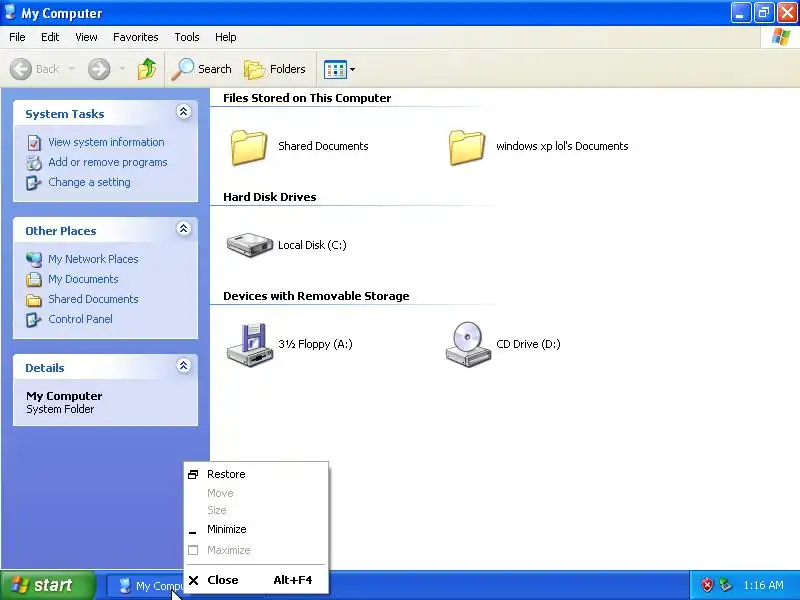Open the Favorites menu
The image size is (800, 600).
136,37
